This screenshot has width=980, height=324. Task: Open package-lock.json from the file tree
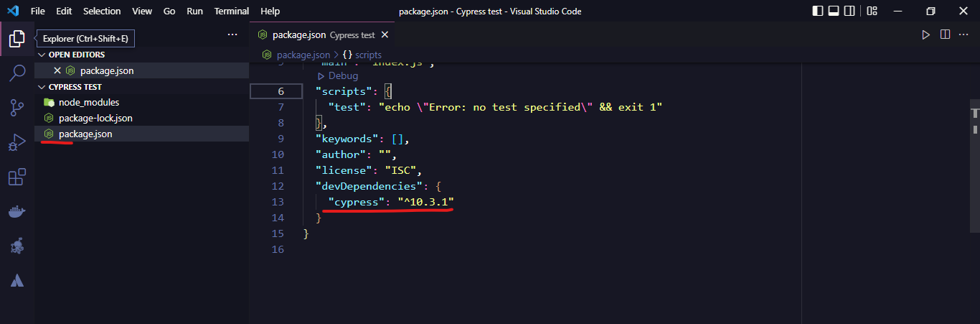95,118
